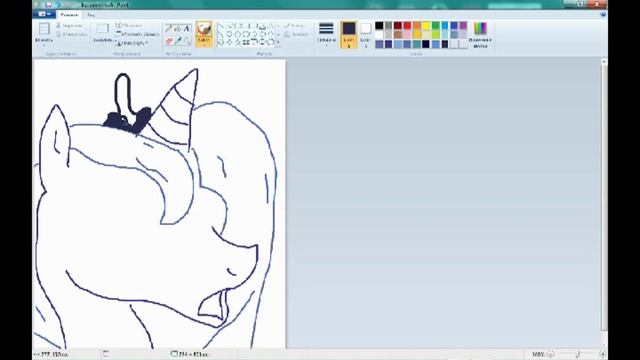Pick the green color swatch
640x360 pixels.
(x=436, y=26)
